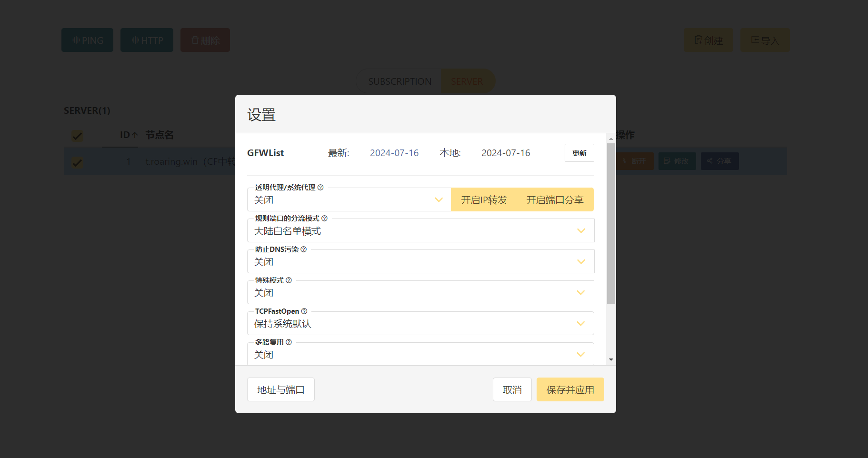The height and width of the screenshot is (458, 868).
Task: Open 修改 to edit server t.roaring.win
Action: [x=677, y=161]
